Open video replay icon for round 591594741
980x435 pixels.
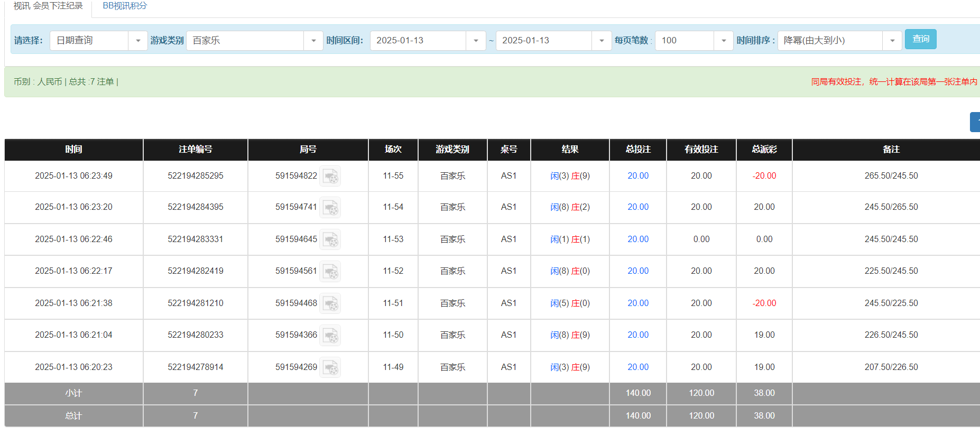pos(330,207)
